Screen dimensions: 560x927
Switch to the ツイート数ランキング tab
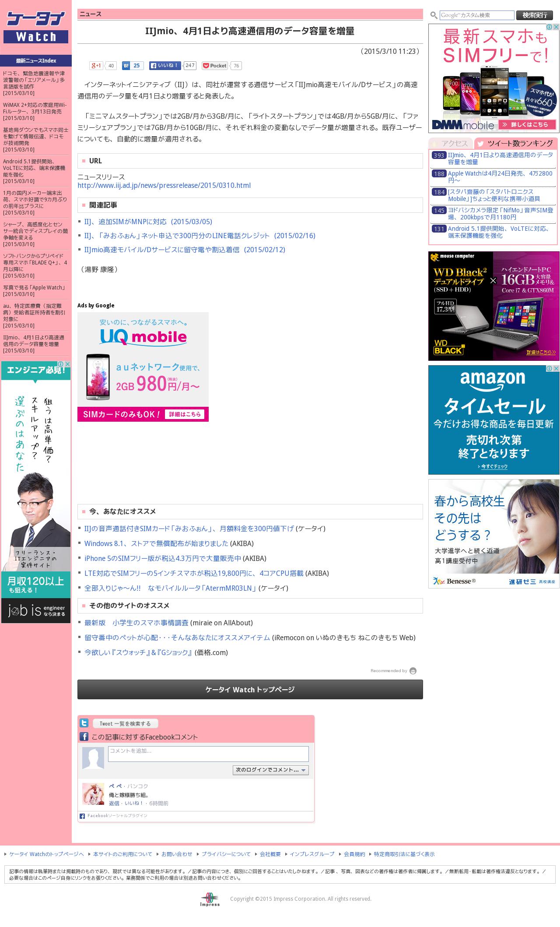[x=515, y=144]
